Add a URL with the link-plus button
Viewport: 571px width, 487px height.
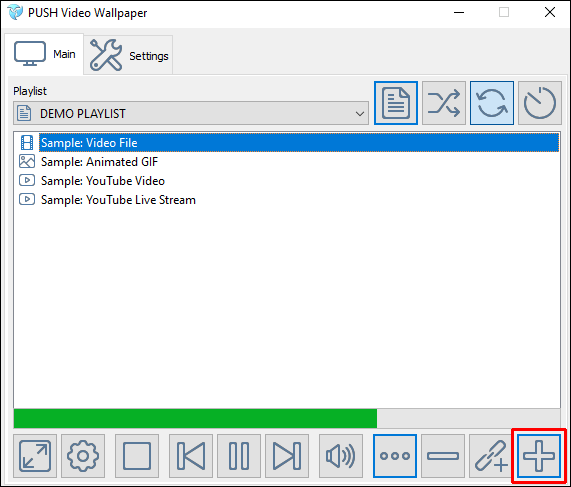tap(491, 456)
